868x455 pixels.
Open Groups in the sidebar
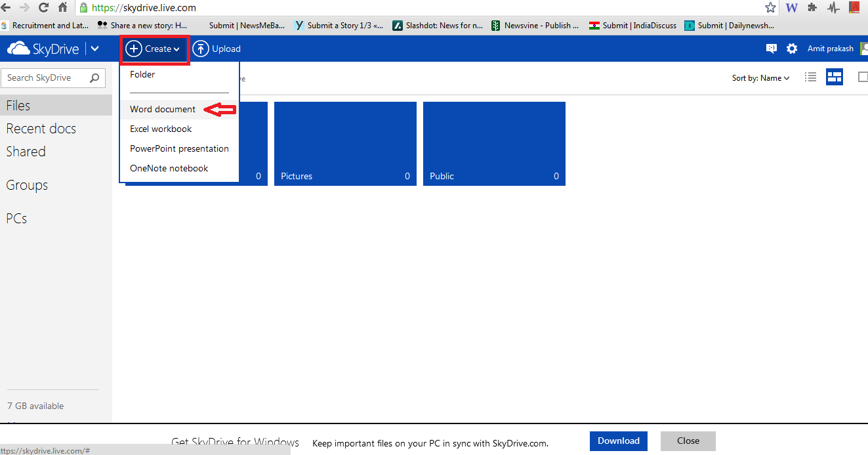[27, 185]
